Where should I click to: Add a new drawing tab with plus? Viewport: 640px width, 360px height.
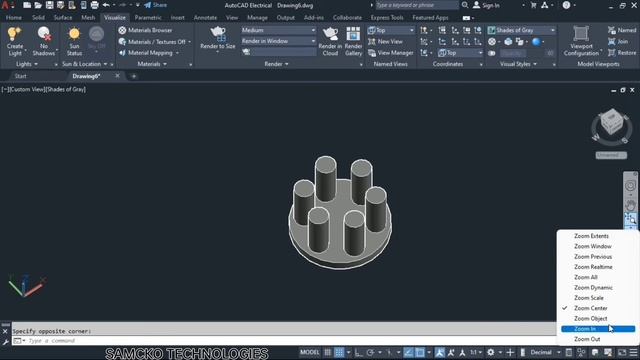[x=133, y=76]
